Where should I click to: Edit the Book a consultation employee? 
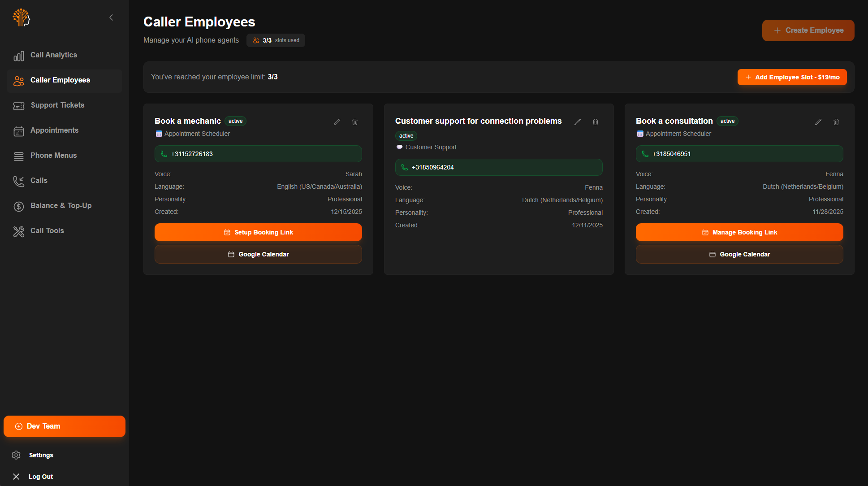click(818, 122)
